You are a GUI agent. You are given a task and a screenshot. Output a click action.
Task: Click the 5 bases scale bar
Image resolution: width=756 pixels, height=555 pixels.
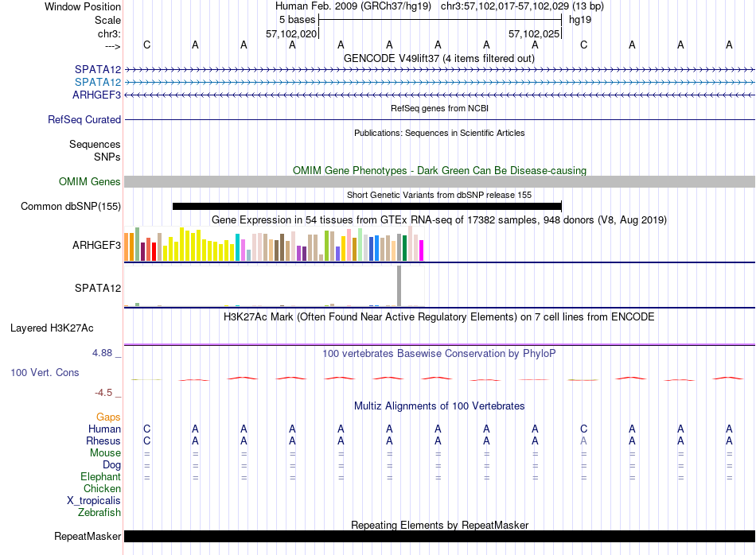coord(440,20)
